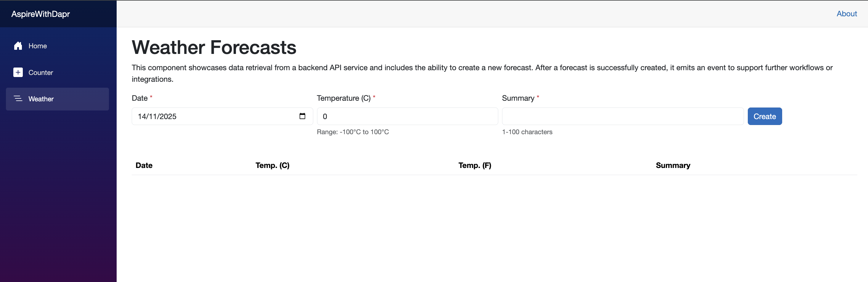
Task: Click the Home house icon
Action: point(18,46)
